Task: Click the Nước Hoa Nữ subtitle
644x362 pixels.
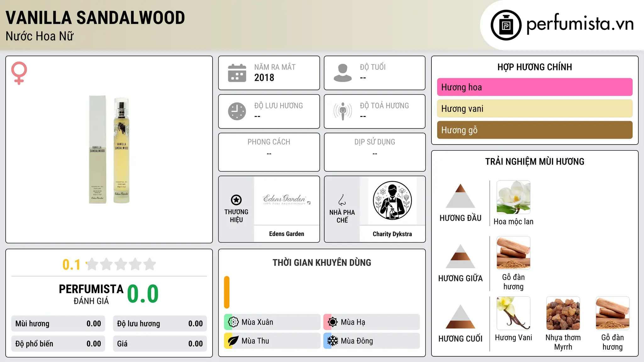Action: [x=40, y=36]
